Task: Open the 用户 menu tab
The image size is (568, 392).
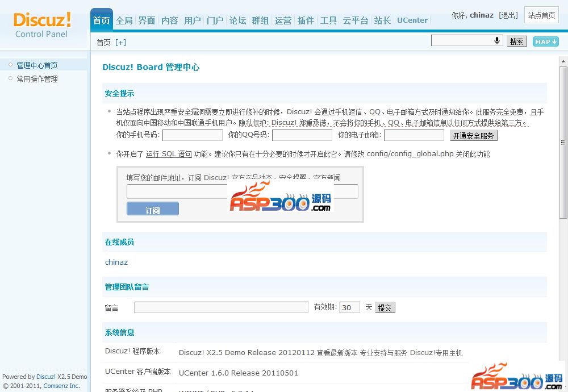Action: pyautogui.click(x=193, y=20)
